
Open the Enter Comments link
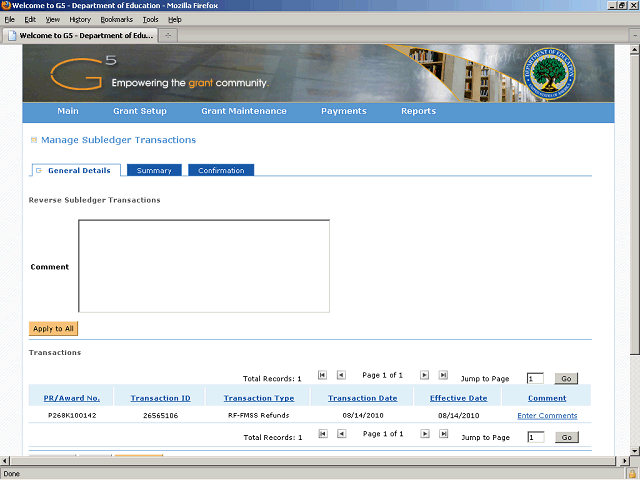coord(547,416)
